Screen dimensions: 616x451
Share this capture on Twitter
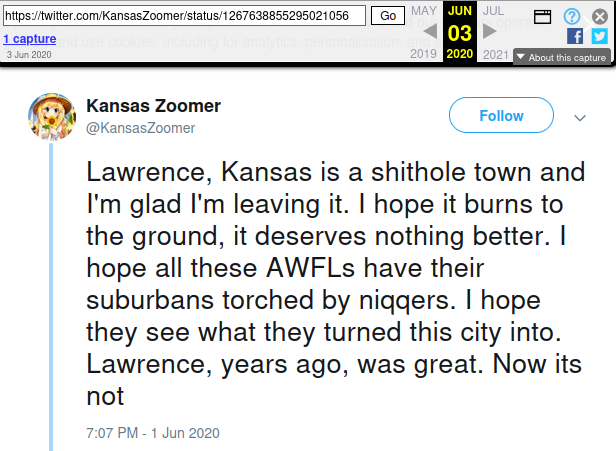pyautogui.click(x=599, y=36)
